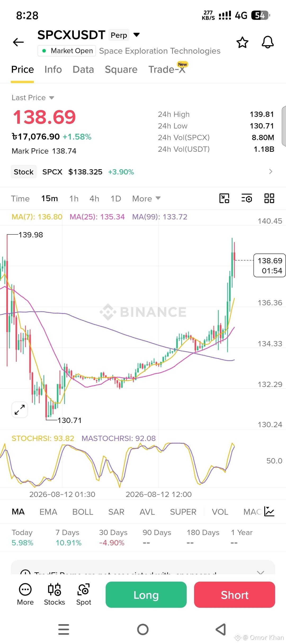Tap the Android recent apps button
Screen dimensions: 286x644
tap(64, 629)
